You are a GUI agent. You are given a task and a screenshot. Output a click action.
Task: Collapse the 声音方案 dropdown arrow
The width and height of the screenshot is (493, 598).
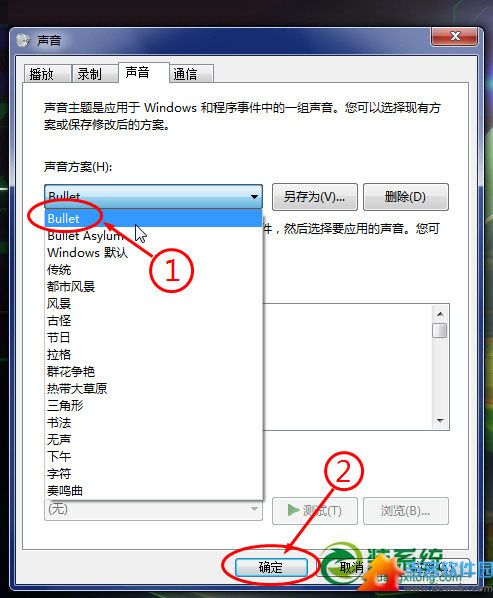[x=254, y=197]
